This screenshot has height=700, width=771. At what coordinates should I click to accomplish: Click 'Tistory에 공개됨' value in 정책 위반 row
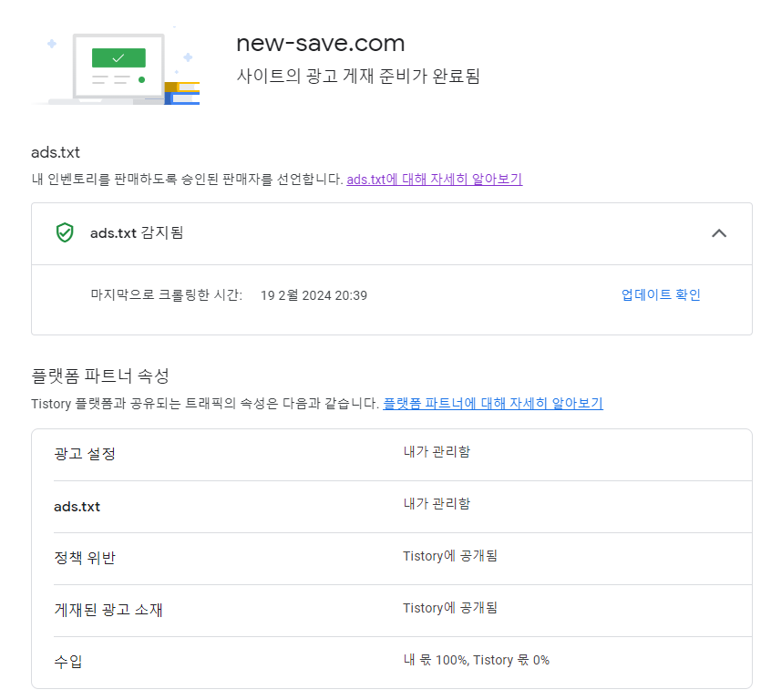pyautogui.click(x=450, y=556)
